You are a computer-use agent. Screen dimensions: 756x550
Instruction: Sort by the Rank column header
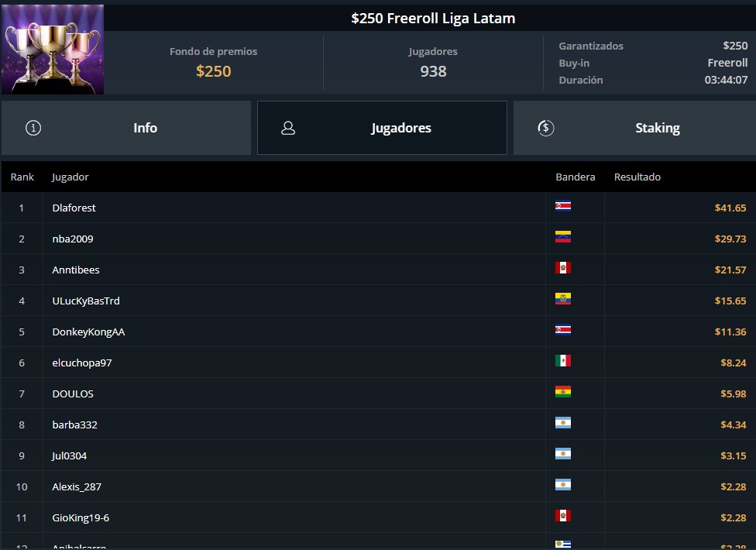pyautogui.click(x=22, y=177)
